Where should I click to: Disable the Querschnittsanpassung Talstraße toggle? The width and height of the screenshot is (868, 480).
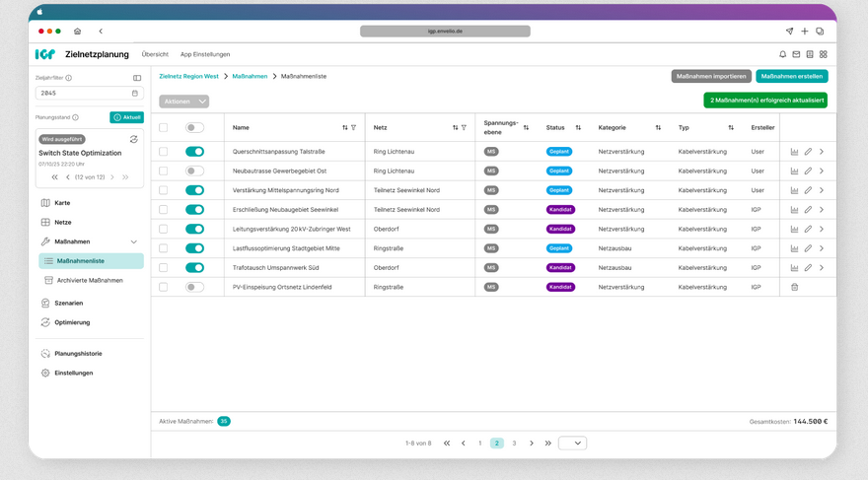tap(194, 152)
